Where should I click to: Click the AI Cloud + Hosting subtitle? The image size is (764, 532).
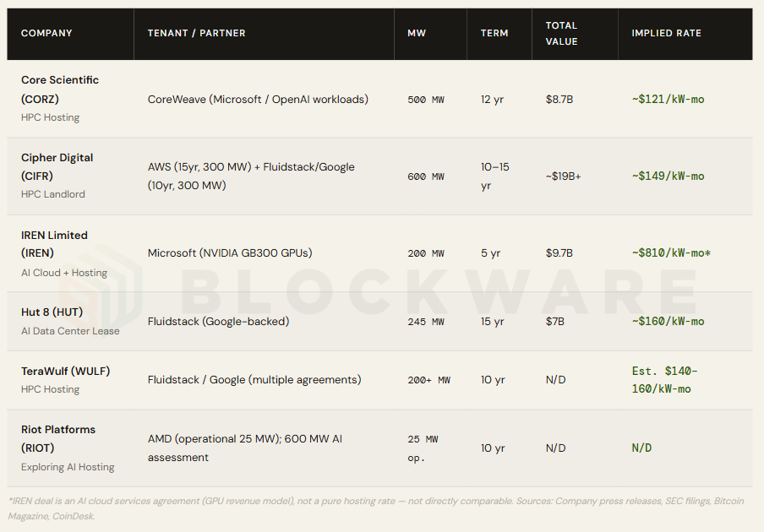point(64,273)
